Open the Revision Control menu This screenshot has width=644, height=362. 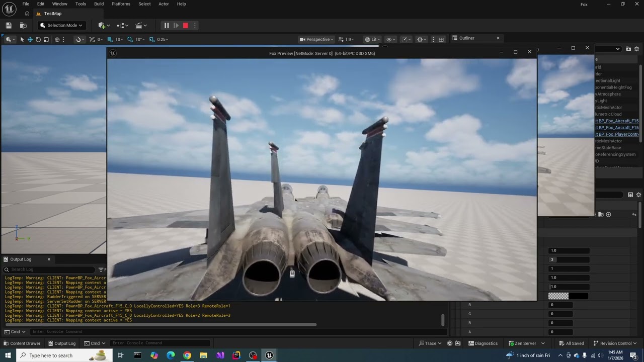(x=615, y=343)
